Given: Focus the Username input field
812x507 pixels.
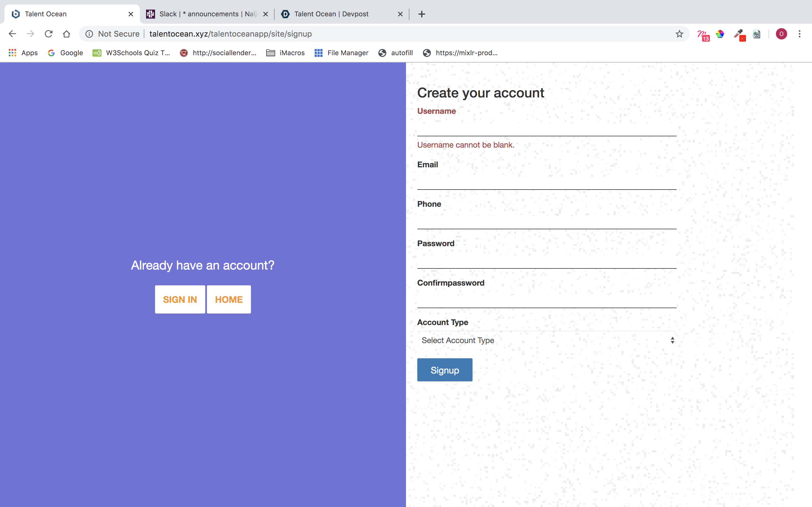Looking at the screenshot, I should pos(547,128).
